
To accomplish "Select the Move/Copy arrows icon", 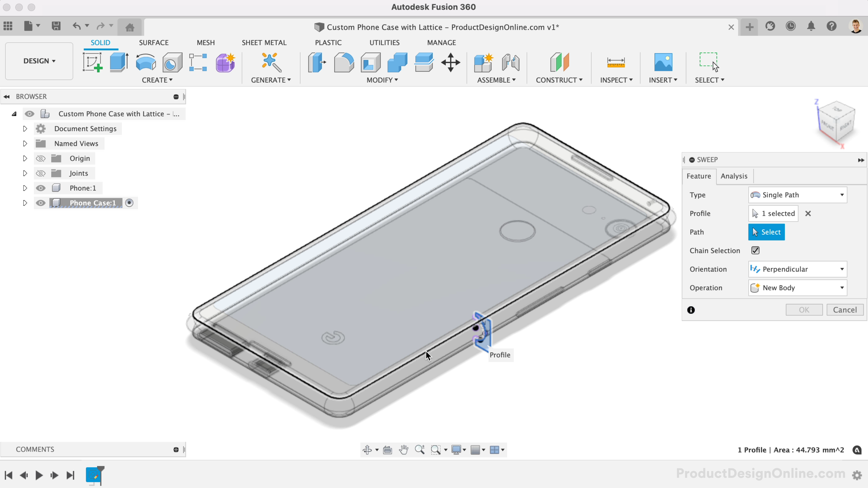I will [x=451, y=62].
